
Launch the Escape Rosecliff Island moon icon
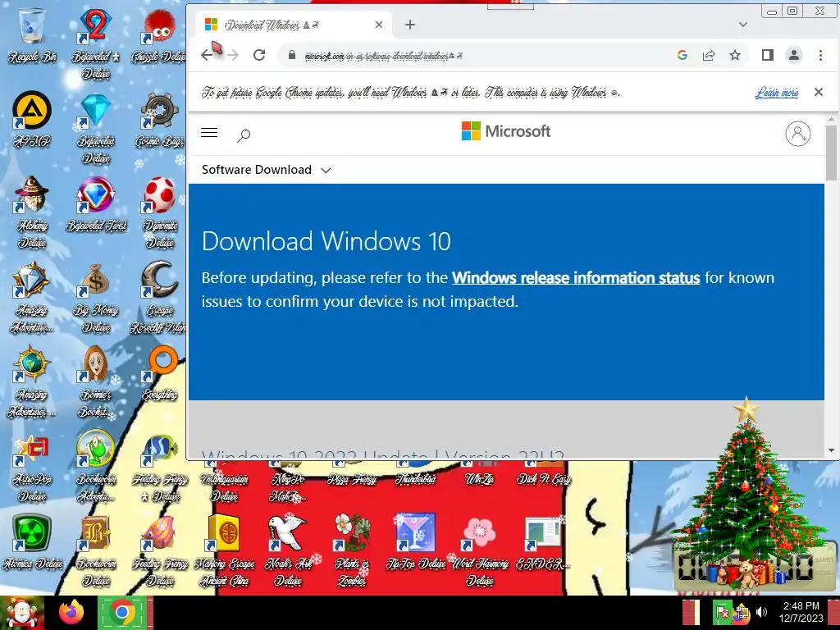tap(159, 298)
